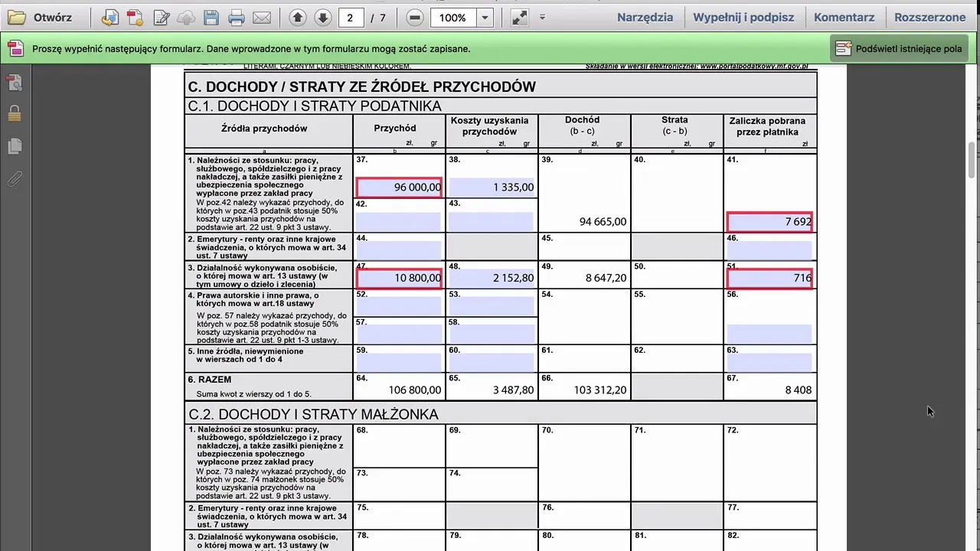Click the zoom percentage field showing 100%

click(x=453, y=18)
